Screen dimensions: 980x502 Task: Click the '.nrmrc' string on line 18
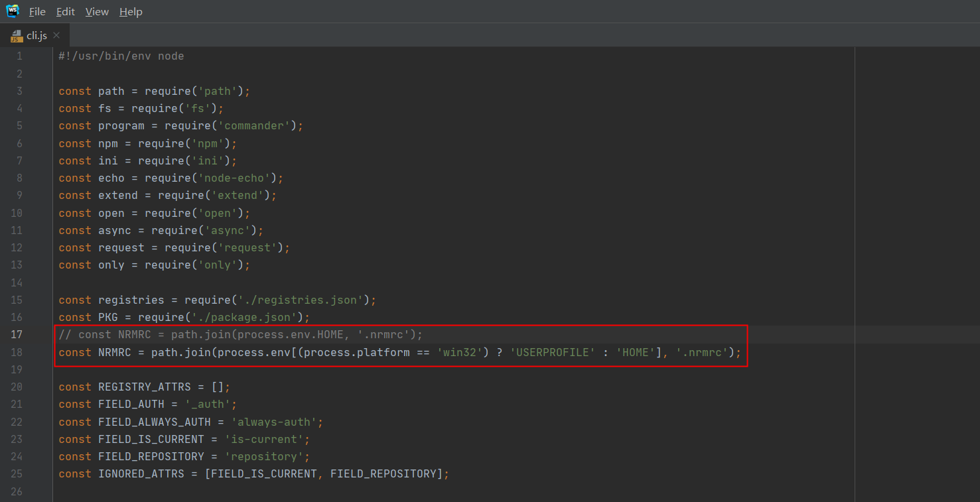click(702, 352)
